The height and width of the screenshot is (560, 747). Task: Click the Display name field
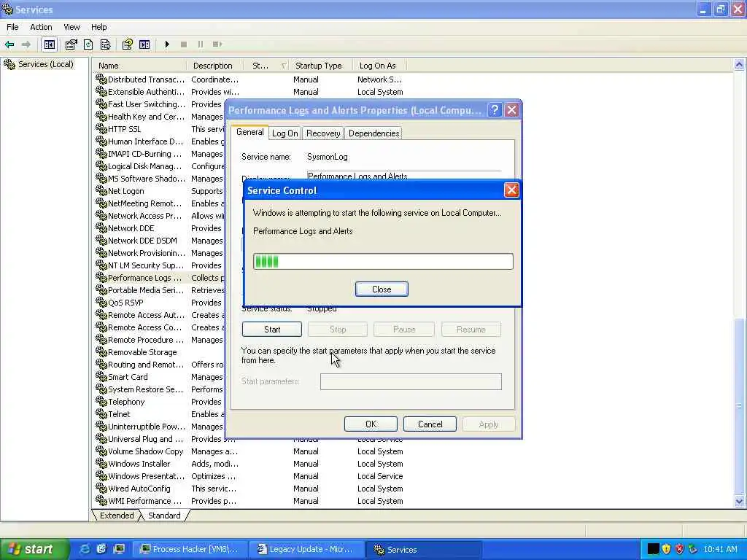pos(404,176)
